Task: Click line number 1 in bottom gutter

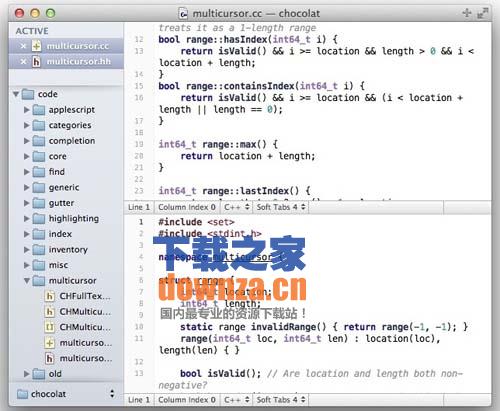Action: (x=141, y=222)
